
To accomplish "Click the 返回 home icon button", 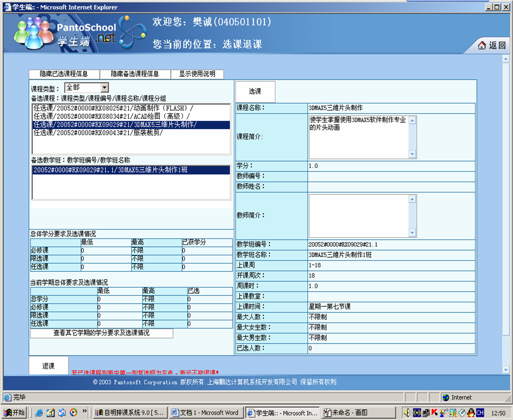I will pyautogui.click(x=492, y=45).
